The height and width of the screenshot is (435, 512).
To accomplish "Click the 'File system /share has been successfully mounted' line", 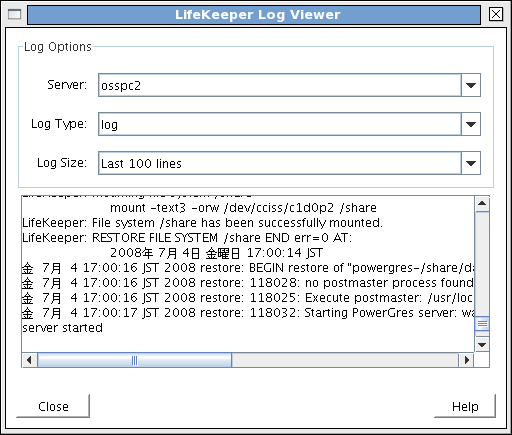I will (x=202, y=223).
